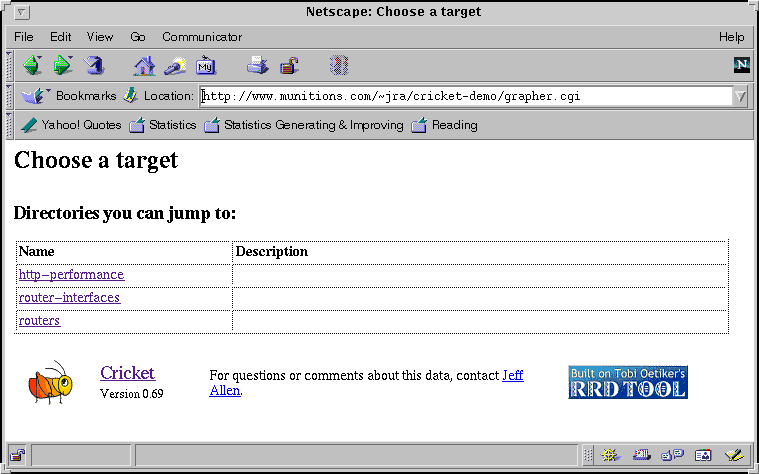The height and width of the screenshot is (474, 759).
Task: Open Search with the flashlight icon
Action: point(175,66)
